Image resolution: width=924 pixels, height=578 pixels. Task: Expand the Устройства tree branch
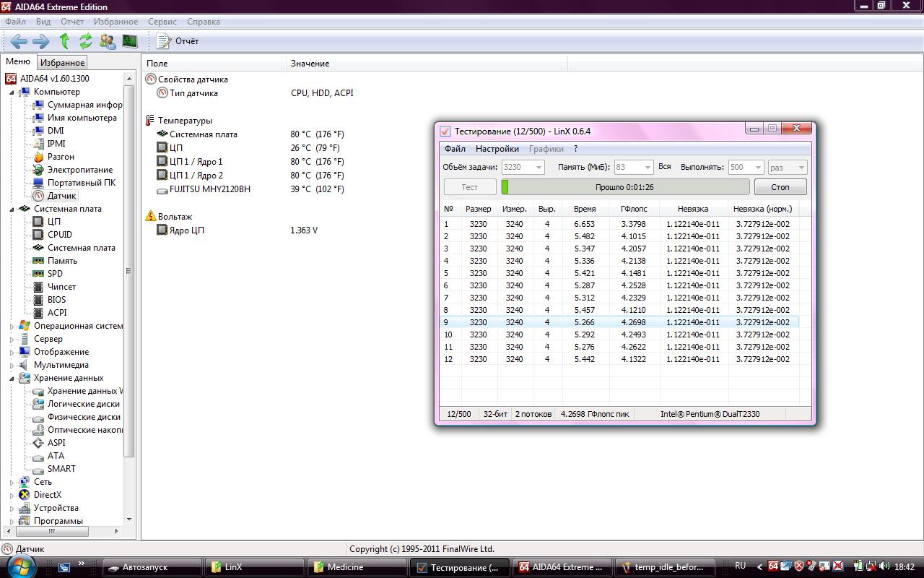pos(12,509)
